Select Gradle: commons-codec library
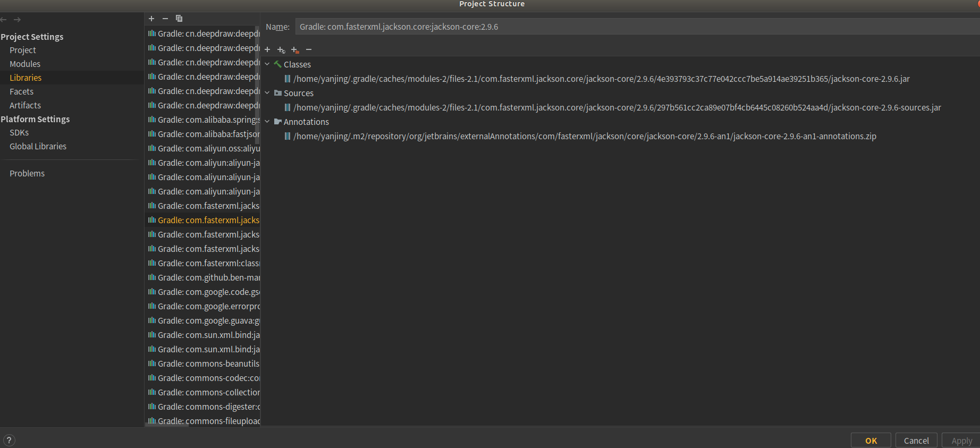This screenshot has height=448, width=980. click(202, 378)
